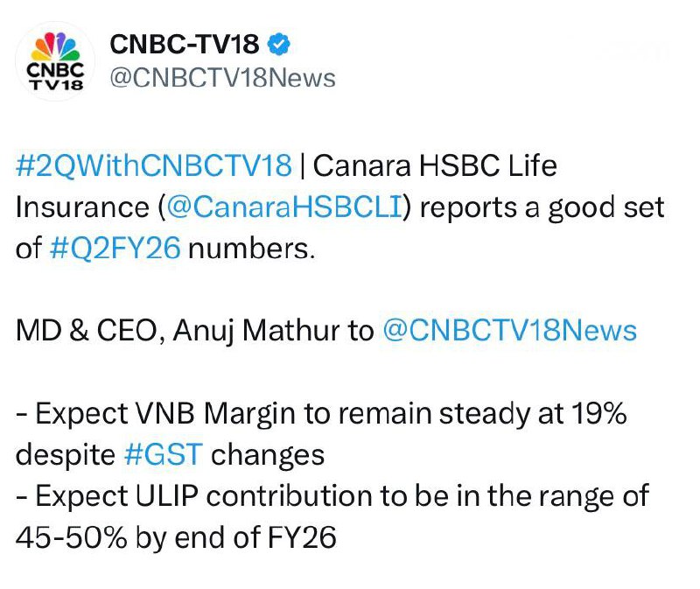Click the @CNBCTV18News handle below the name

coord(221,78)
